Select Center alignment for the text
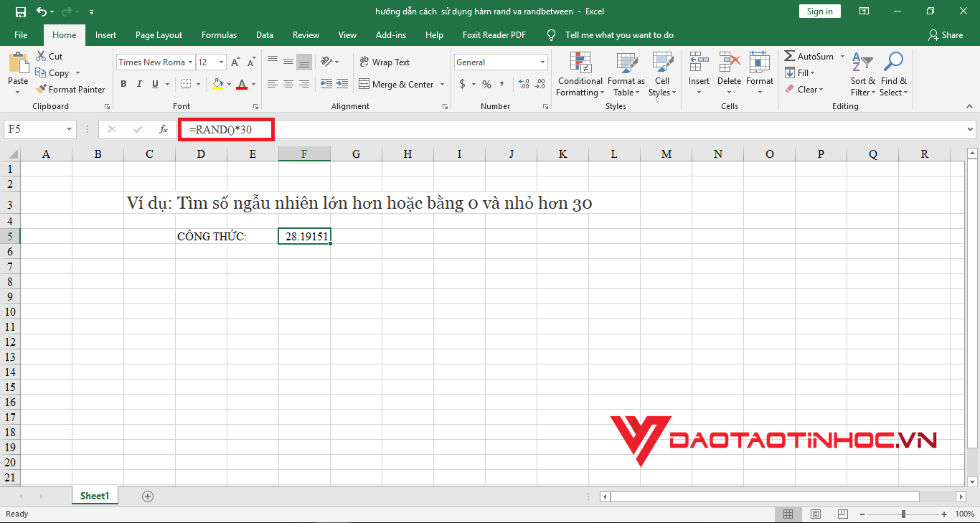980x523 pixels. pos(288,84)
